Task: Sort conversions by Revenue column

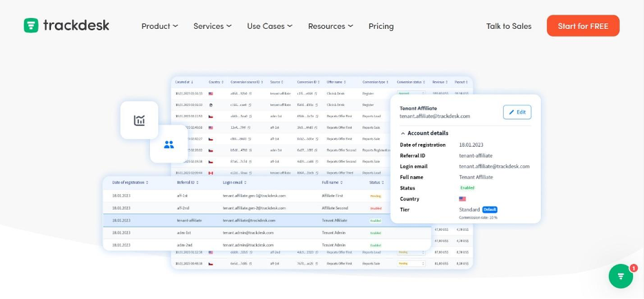Action: [x=440, y=82]
